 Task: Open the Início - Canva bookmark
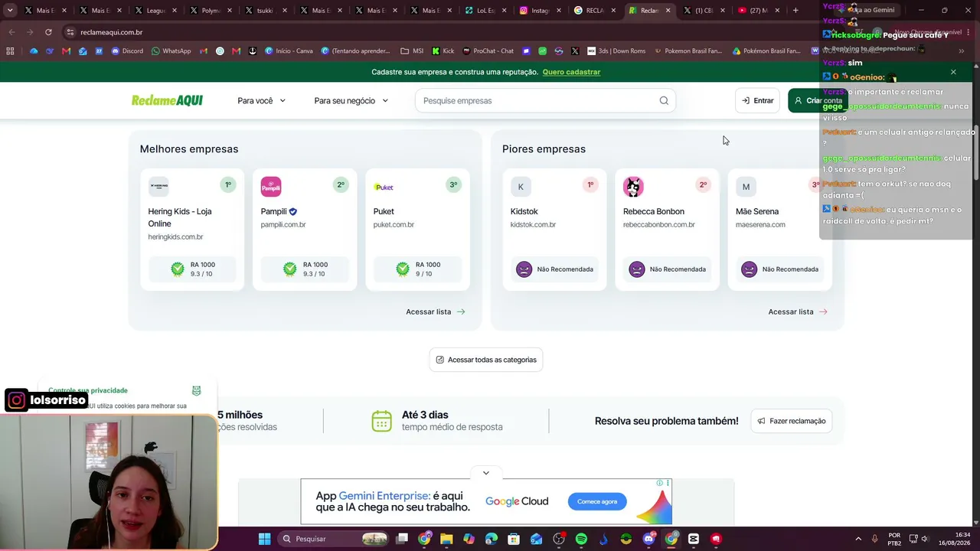tap(289, 51)
